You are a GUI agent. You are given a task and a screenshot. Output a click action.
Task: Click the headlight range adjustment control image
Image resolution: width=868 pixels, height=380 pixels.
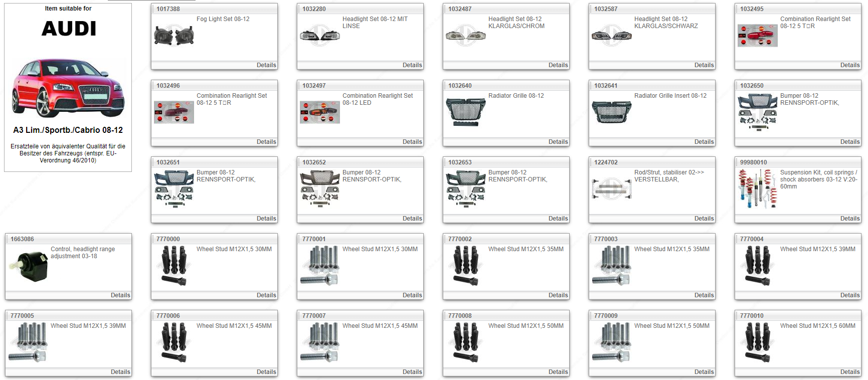[x=28, y=266]
